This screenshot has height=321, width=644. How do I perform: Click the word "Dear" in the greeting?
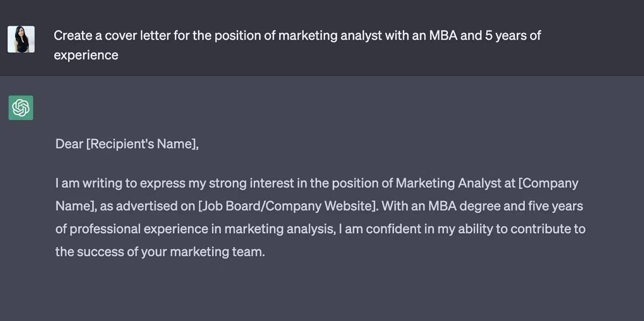tap(69, 144)
